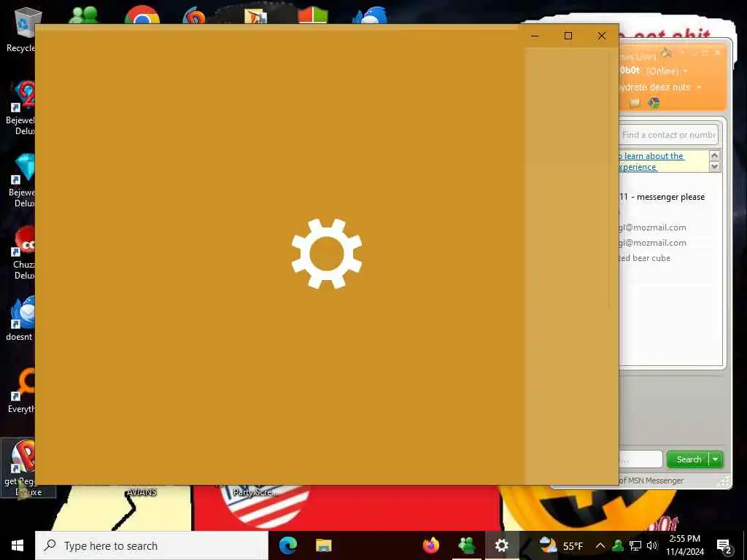This screenshot has height=560, width=747.
Task: Select the AVIANS desktop item label
Action: (x=142, y=492)
